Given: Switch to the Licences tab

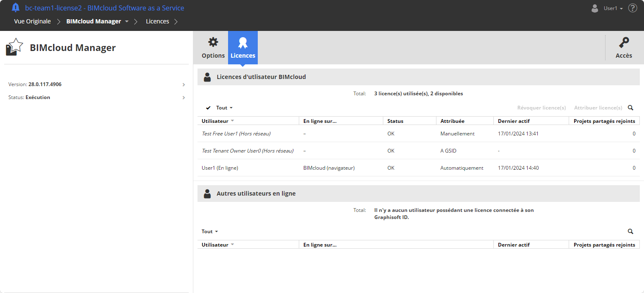Looking at the screenshot, I should point(243,47).
